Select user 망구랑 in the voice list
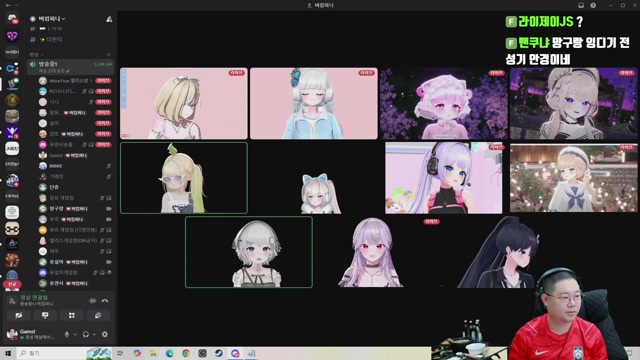Viewport: 640px width, 360px height. 75,209
